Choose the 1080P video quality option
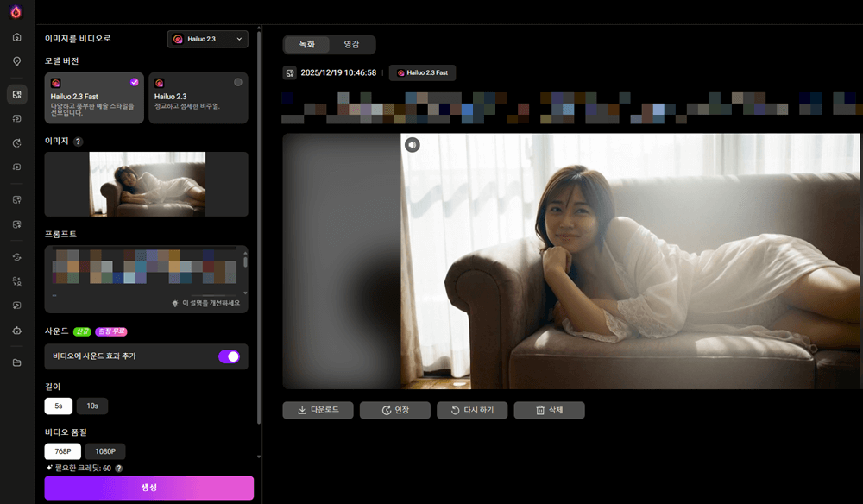Viewport: 863px width, 504px height. (x=105, y=451)
